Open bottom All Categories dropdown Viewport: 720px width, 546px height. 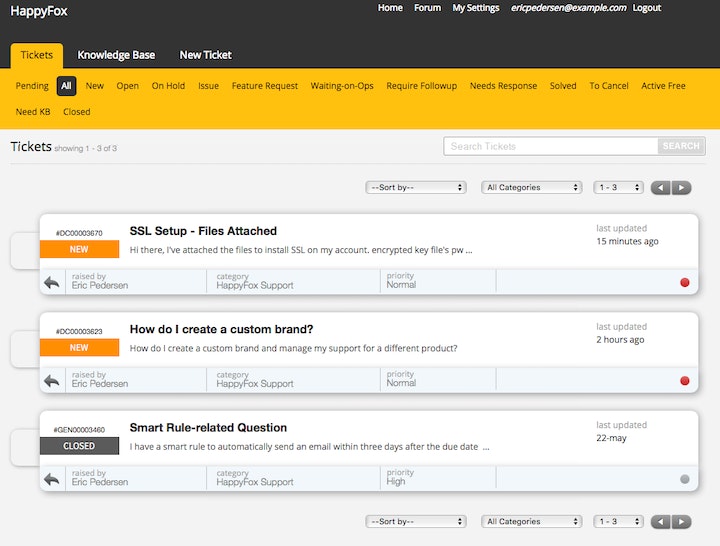[532, 522]
